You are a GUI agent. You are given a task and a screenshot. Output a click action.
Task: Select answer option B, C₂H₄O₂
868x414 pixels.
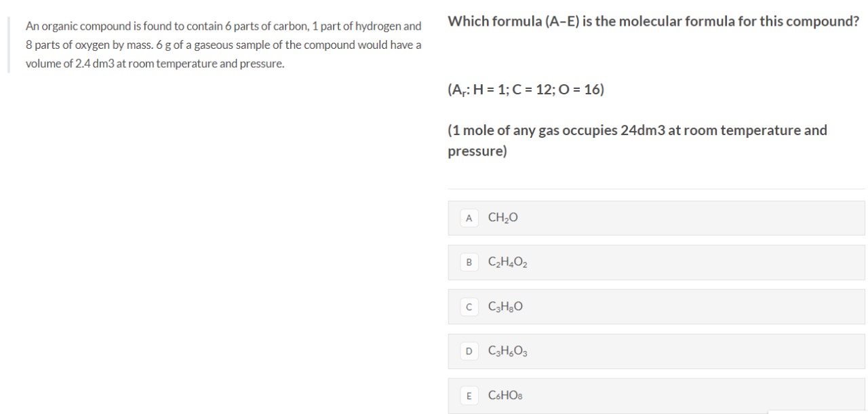coord(656,262)
